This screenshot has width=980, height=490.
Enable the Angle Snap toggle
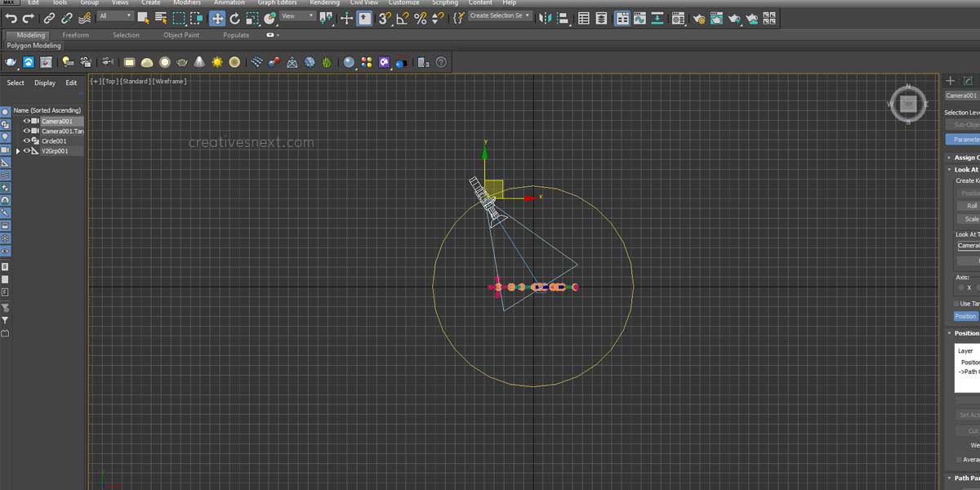(x=403, y=17)
